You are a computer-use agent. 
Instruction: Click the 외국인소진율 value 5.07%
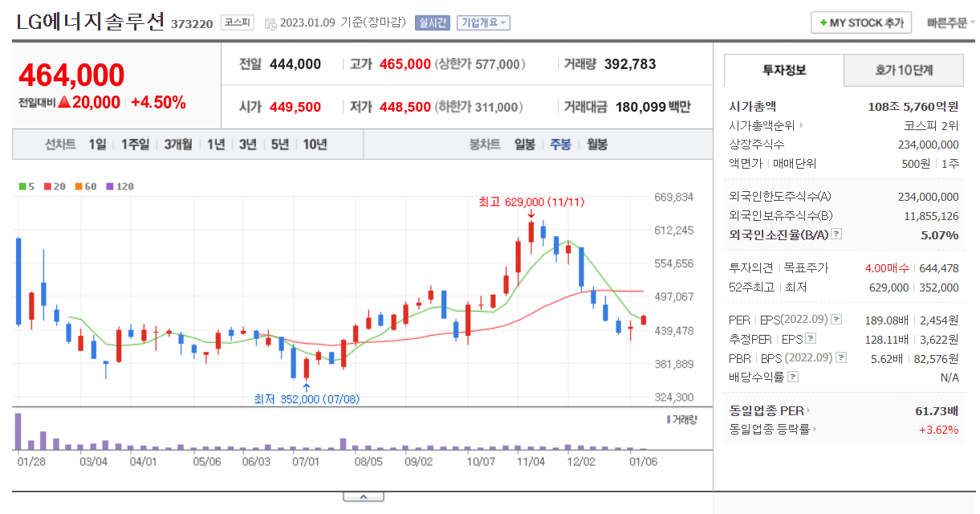pyautogui.click(x=940, y=235)
